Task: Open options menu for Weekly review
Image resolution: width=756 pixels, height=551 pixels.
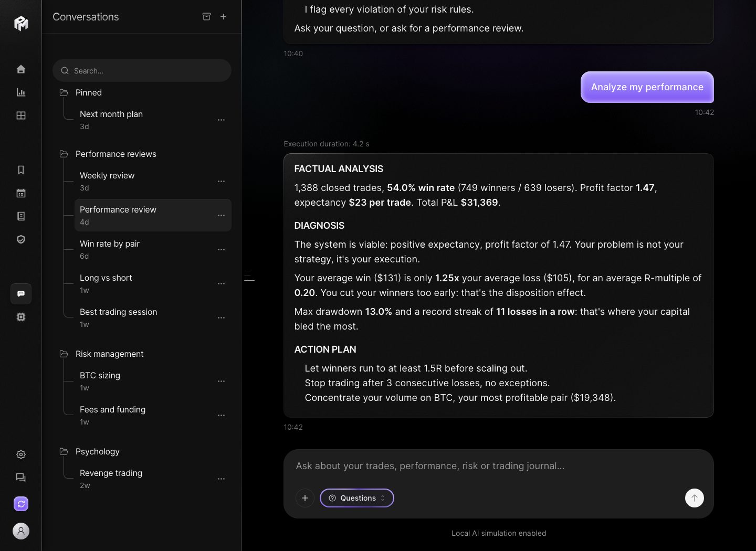Action: pyautogui.click(x=221, y=181)
